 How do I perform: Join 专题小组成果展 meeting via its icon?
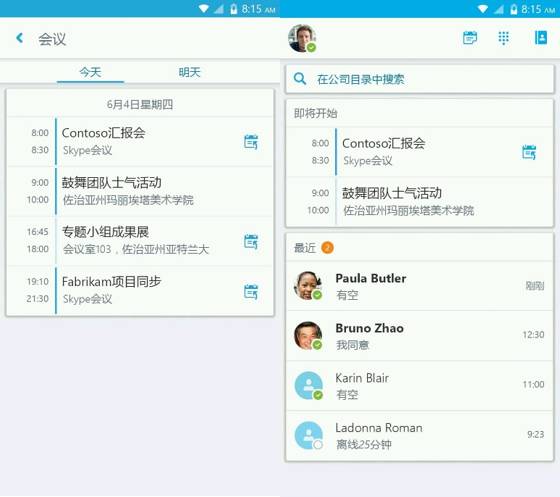coord(251,241)
